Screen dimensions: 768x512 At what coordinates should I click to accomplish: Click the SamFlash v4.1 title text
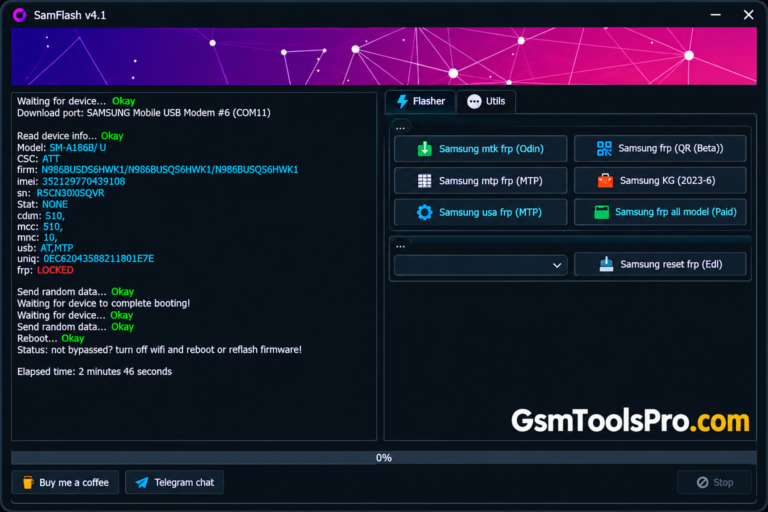point(70,15)
